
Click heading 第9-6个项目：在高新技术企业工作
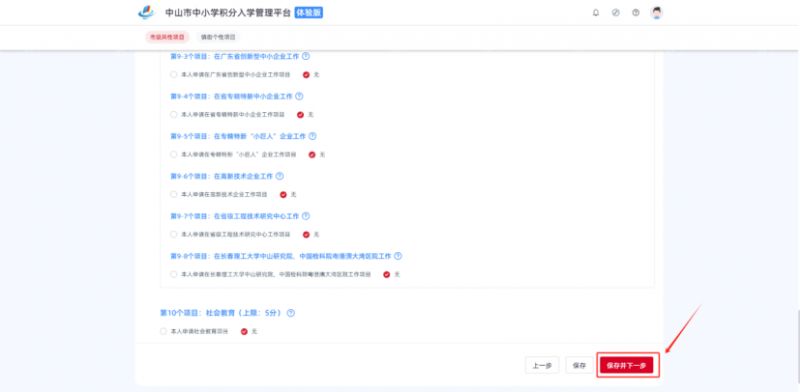click(221, 176)
